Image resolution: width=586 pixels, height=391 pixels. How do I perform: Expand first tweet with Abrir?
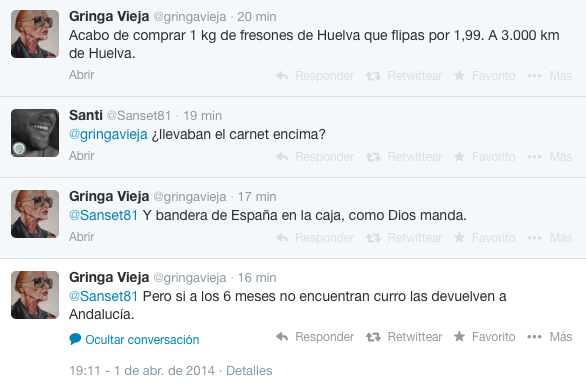(81, 75)
